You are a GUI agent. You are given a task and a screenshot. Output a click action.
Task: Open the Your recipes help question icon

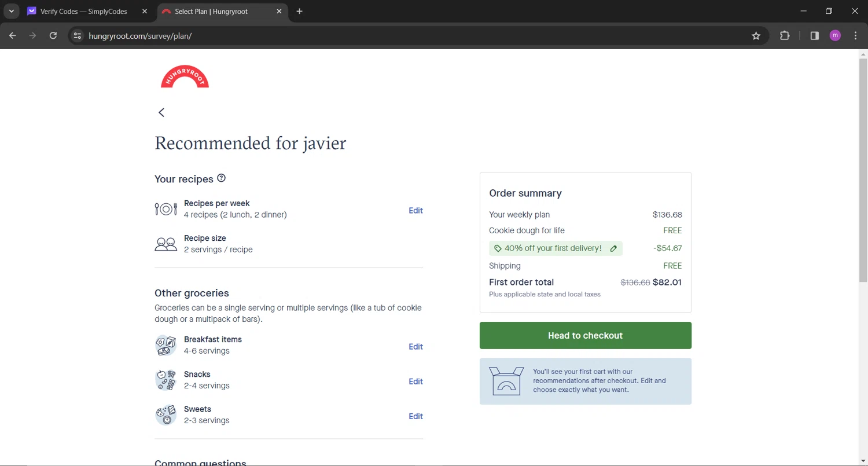coord(221,178)
